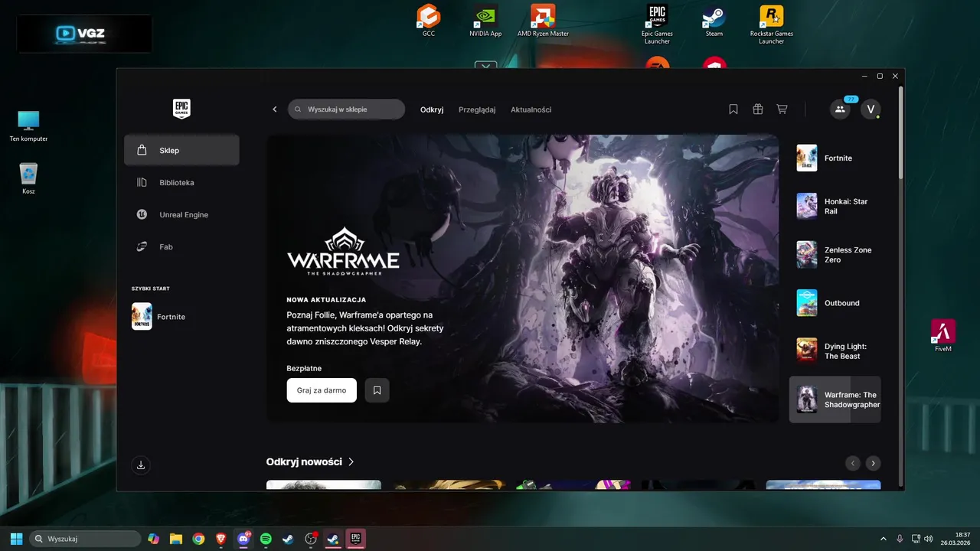Open Spotify from the taskbar
The width and height of the screenshot is (980, 551).
click(x=266, y=539)
